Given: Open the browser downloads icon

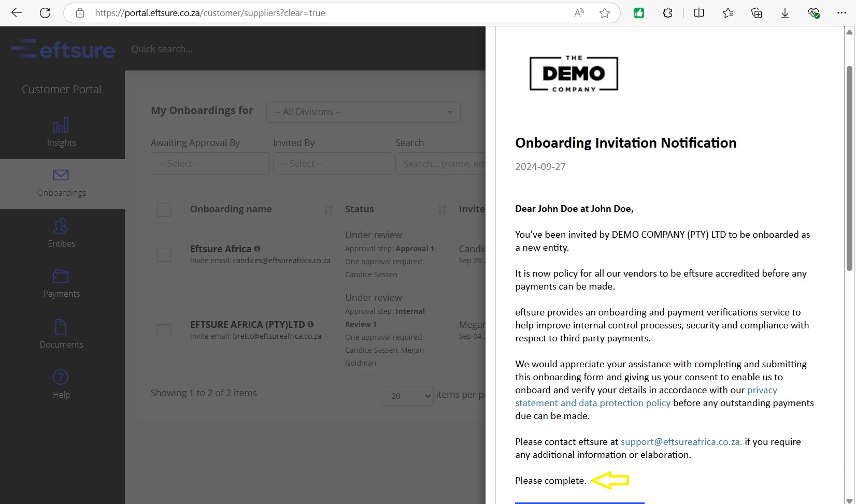Looking at the screenshot, I should 785,13.
